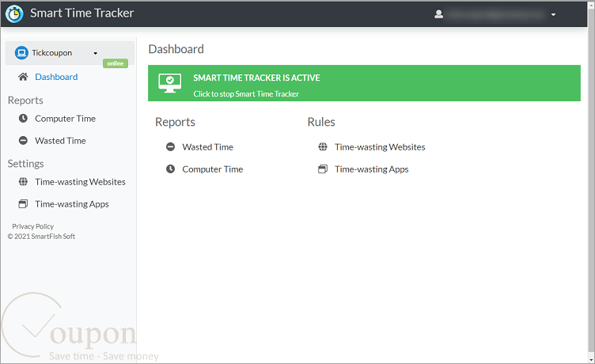Click the sidebar Computer Time clock icon
Screen dimensions: 595x364
pos(23,119)
